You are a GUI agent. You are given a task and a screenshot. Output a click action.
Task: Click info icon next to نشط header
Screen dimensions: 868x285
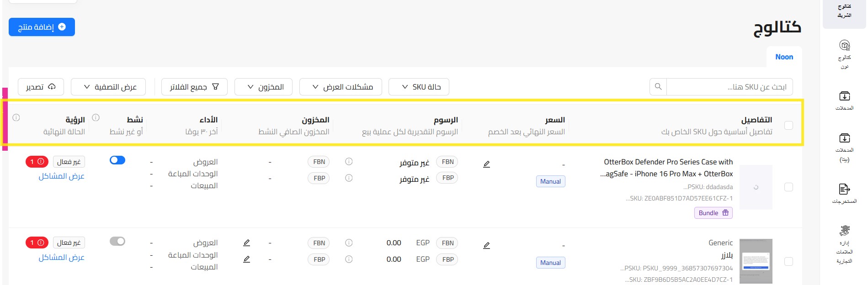[96, 118]
